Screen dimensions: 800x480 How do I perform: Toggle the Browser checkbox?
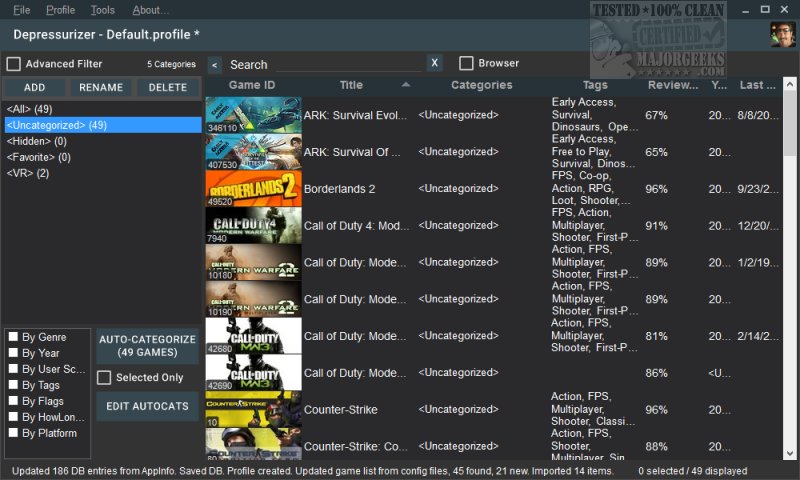466,64
